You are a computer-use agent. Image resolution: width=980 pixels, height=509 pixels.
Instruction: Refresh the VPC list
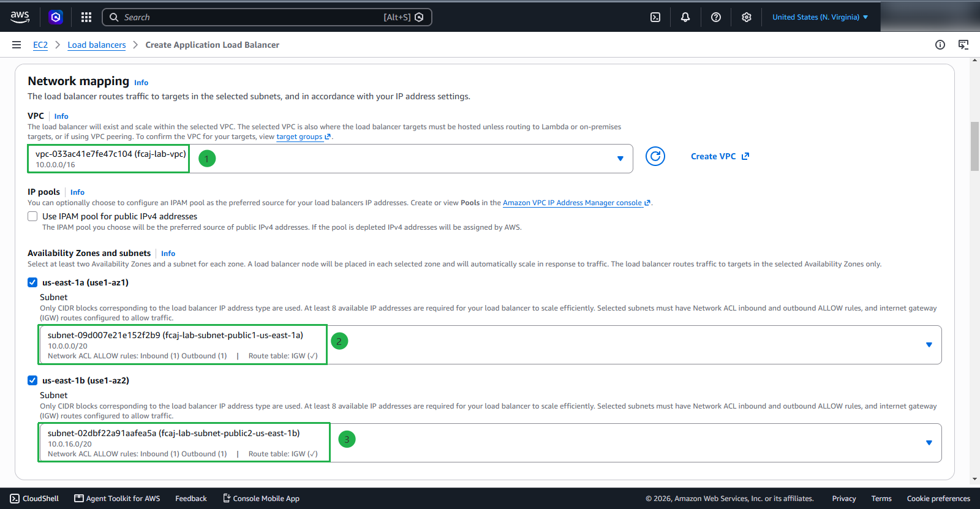click(655, 156)
